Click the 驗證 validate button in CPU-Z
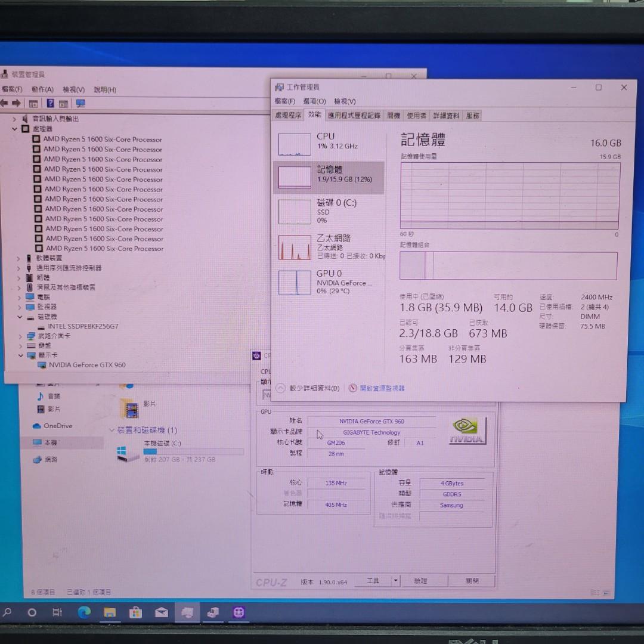This screenshot has height=644, width=644. [420, 581]
